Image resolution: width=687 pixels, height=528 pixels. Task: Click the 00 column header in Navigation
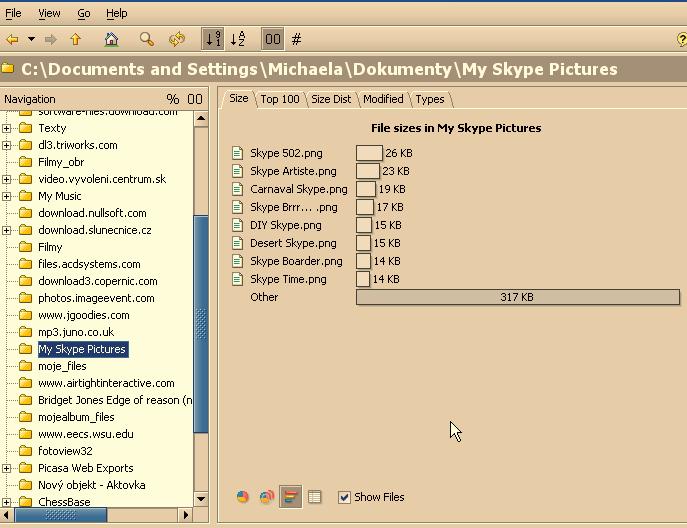click(195, 99)
